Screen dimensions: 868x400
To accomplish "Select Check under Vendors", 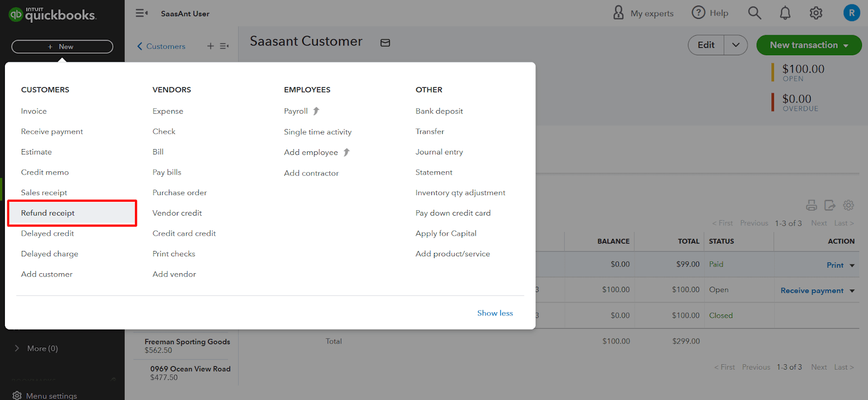I will tap(164, 132).
